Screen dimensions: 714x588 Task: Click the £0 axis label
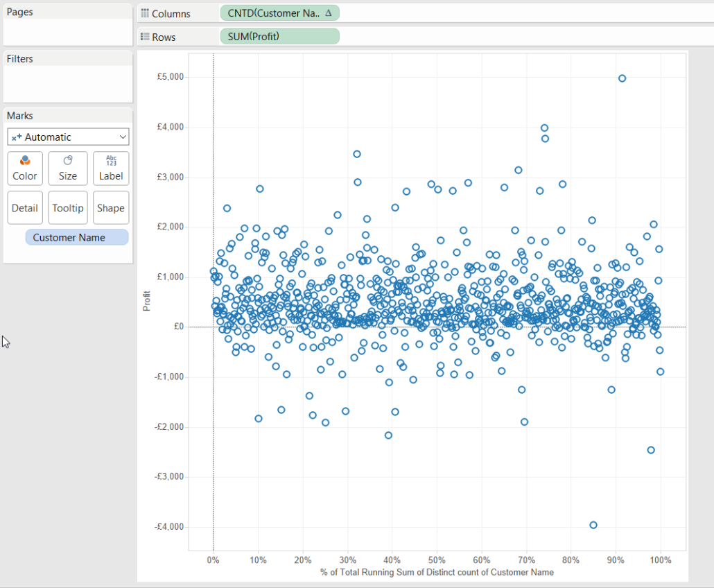(179, 327)
